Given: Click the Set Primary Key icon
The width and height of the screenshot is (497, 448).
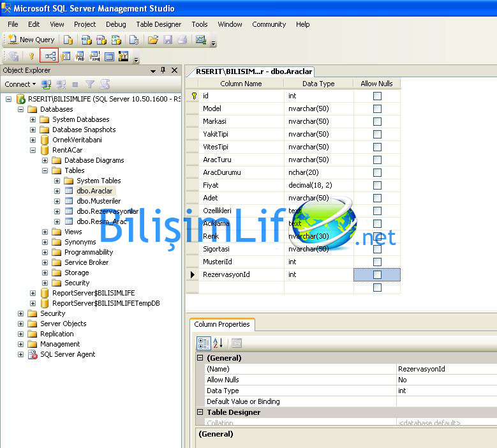Looking at the screenshot, I should (x=31, y=56).
